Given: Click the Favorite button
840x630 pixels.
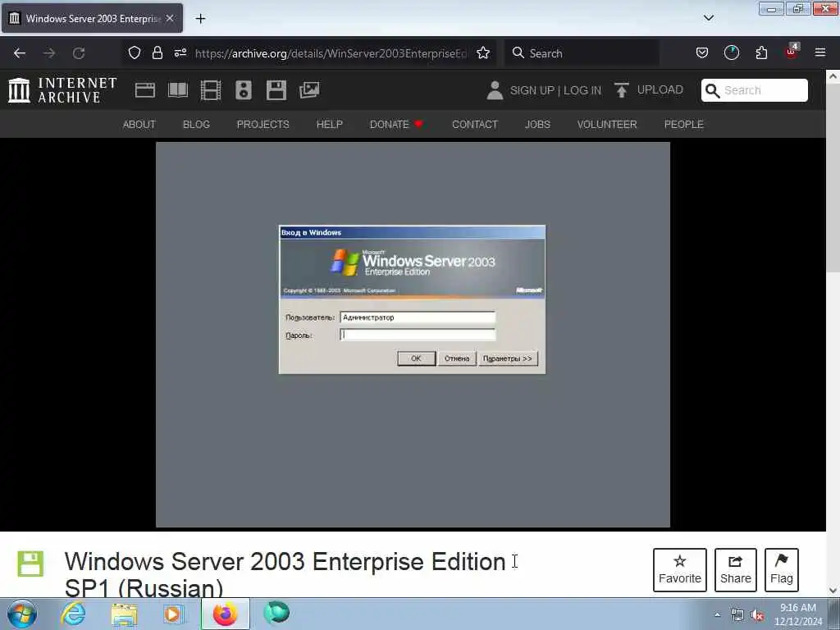Looking at the screenshot, I should [x=680, y=570].
